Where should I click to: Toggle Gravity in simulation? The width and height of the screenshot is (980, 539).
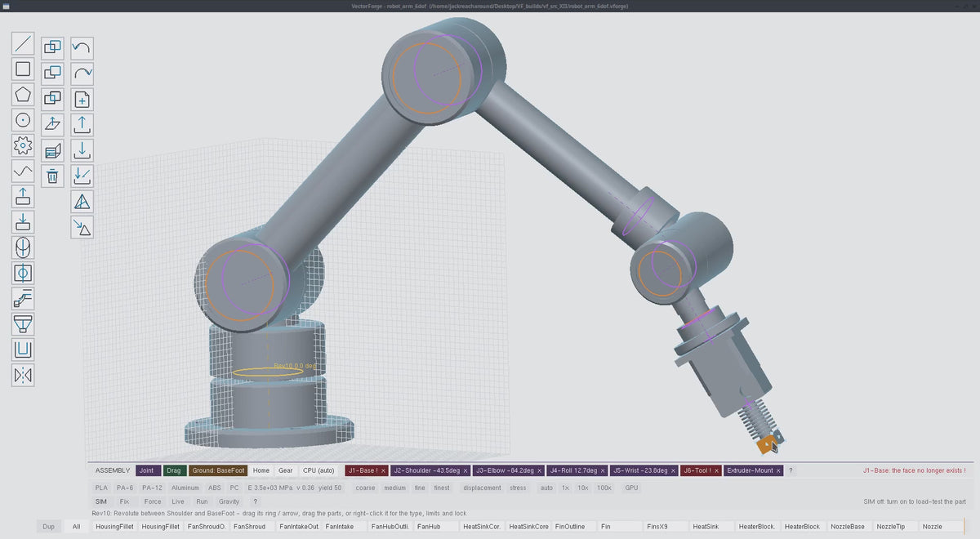click(x=229, y=501)
